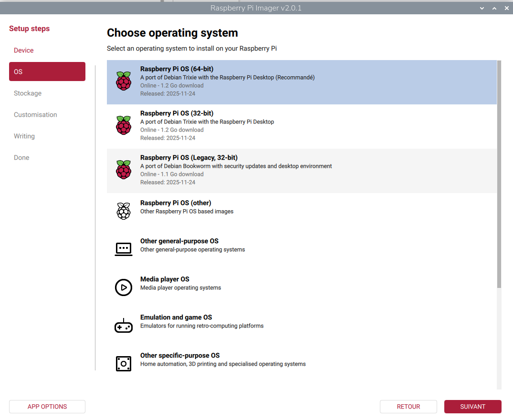Open the Stockage setup step
Screen dimensions: 513x420
tap(28, 93)
